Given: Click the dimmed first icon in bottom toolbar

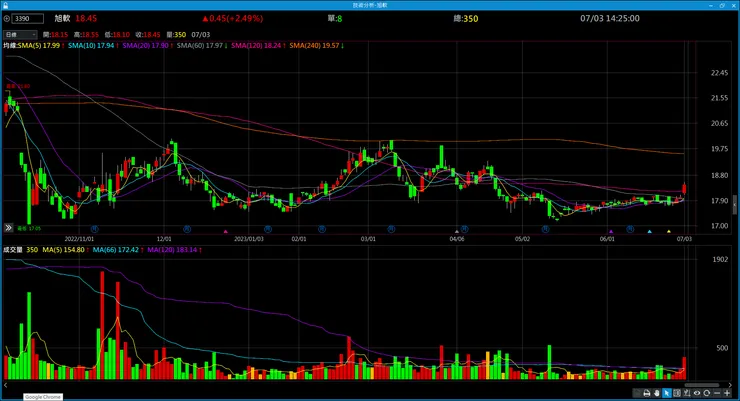Looking at the screenshot, I should (x=637, y=393).
